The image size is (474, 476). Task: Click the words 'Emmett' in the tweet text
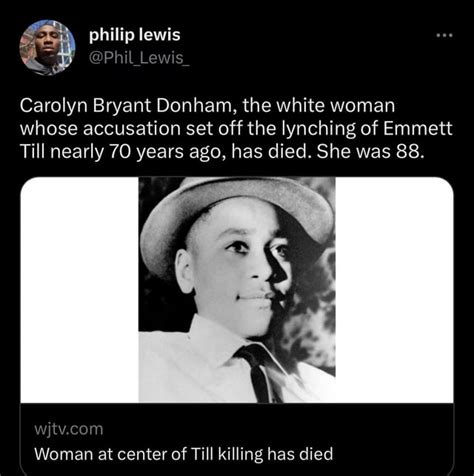tap(418, 128)
